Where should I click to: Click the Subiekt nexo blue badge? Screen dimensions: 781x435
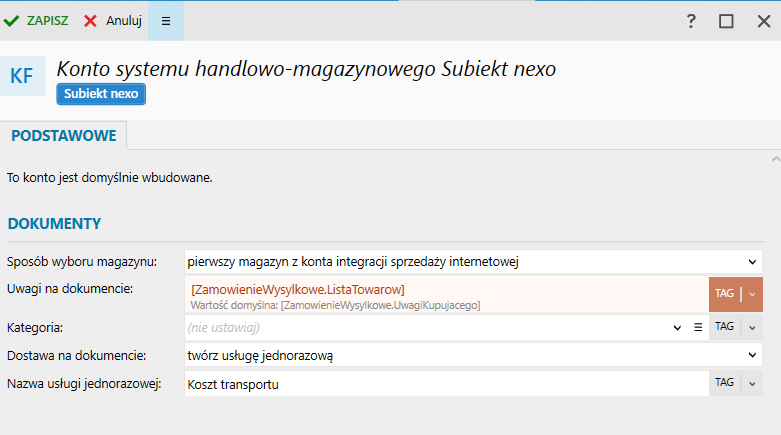[101, 94]
